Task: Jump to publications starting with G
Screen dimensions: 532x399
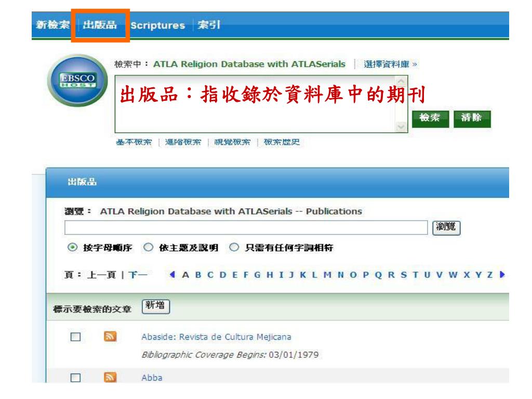Action: [258, 275]
